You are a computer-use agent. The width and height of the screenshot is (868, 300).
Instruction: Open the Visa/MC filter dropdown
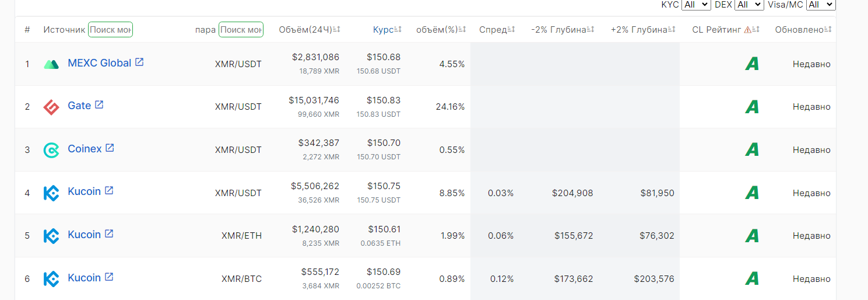[821, 5]
